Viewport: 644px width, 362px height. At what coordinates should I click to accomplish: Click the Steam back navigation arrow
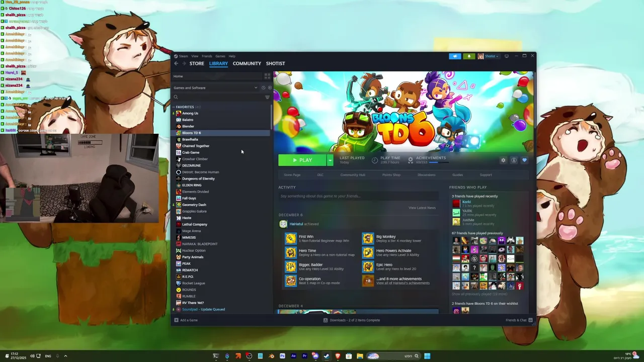click(176, 63)
